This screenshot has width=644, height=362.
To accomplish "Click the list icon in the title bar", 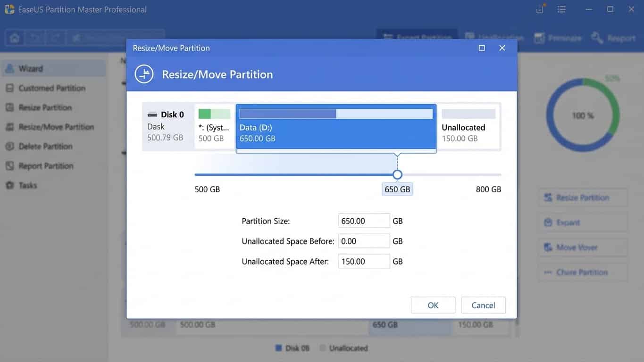I will (x=561, y=9).
